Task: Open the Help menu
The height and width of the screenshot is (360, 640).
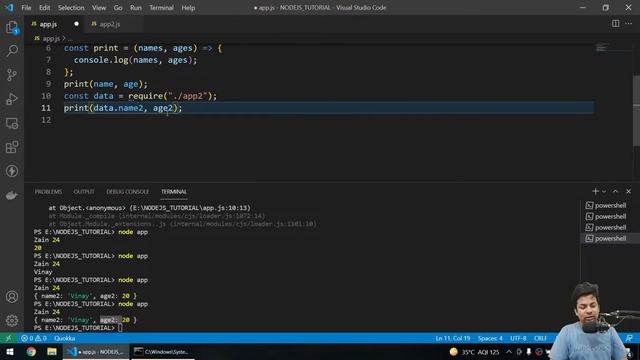Action: (x=188, y=8)
